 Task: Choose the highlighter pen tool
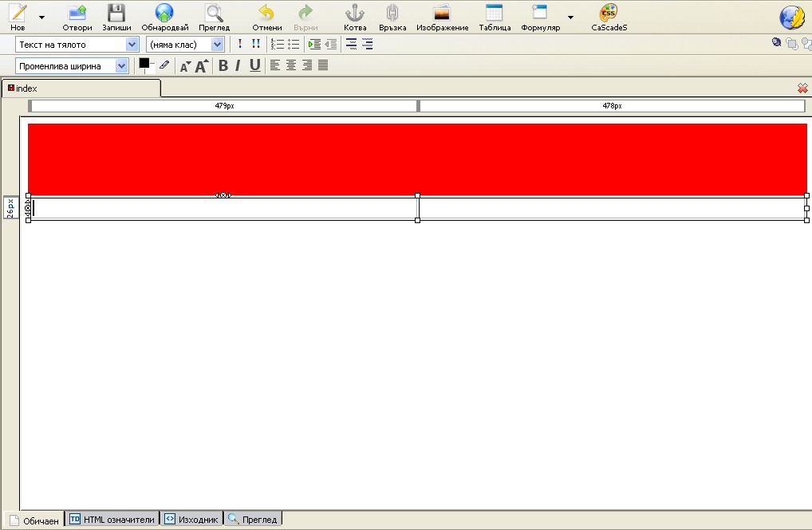(164, 65)
